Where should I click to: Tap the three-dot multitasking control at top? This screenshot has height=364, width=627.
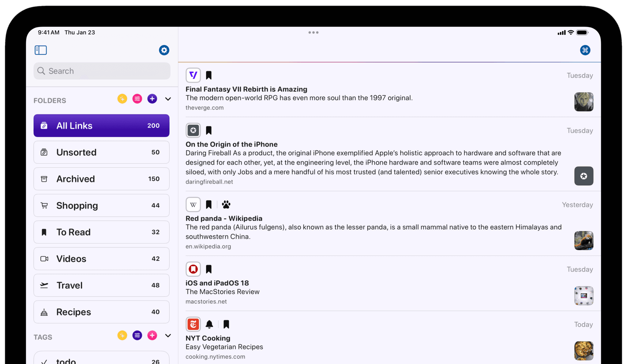pos(313,32)
